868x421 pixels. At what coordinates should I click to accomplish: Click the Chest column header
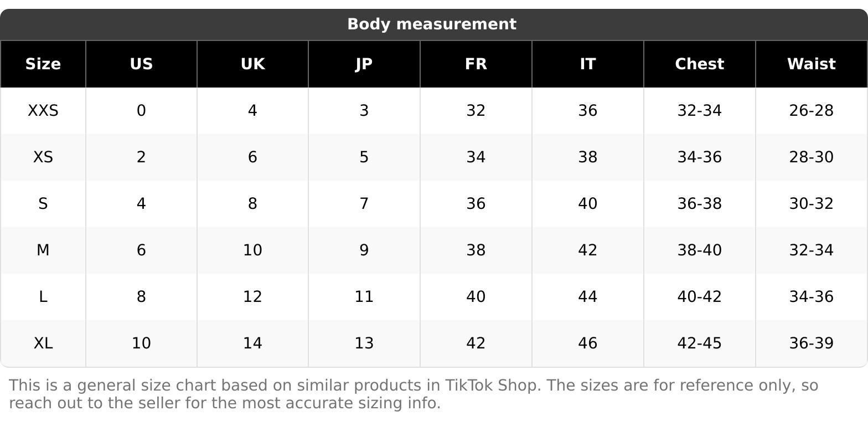coord(699,64)
